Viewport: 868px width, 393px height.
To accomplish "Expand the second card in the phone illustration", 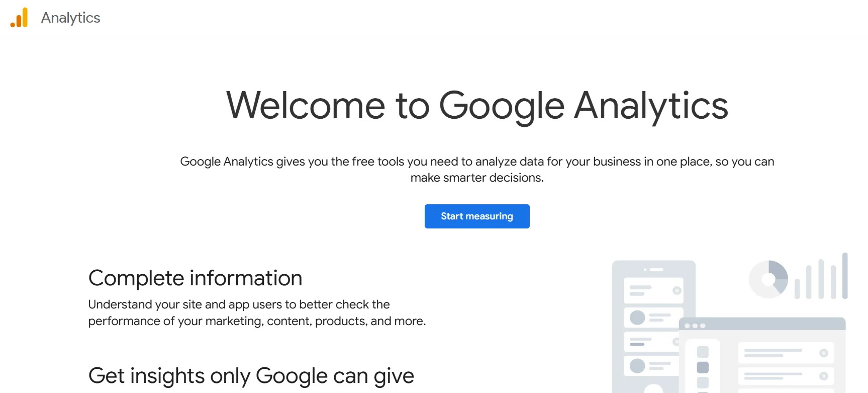I will coord(653,318).
